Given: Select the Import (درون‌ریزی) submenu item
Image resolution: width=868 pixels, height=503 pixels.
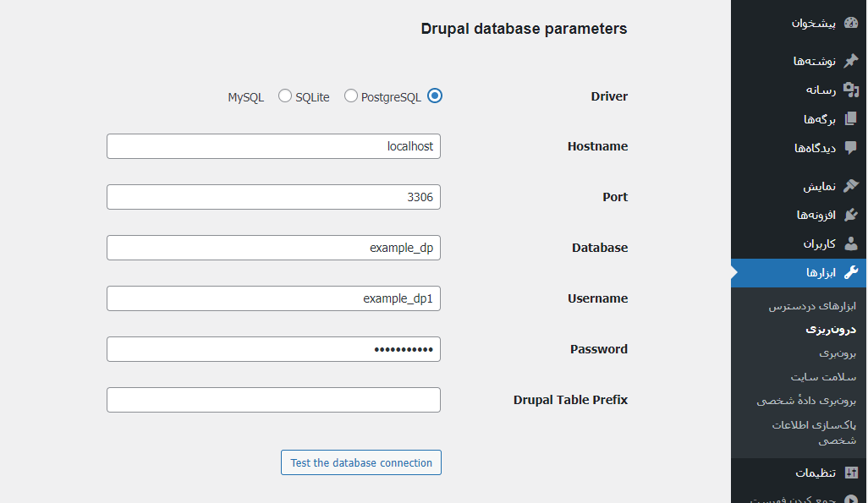Looking at the screenshot, I should click(x=831, y=330).
